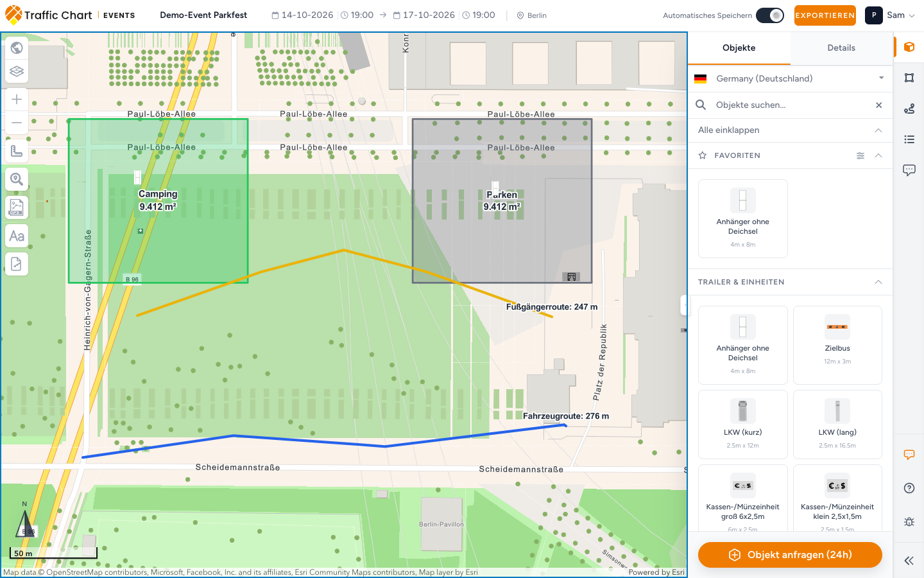Image resolution: width=924 pixels, height=578 pixels.
Task: Click the GPX import tool icon
Action: 17,207
